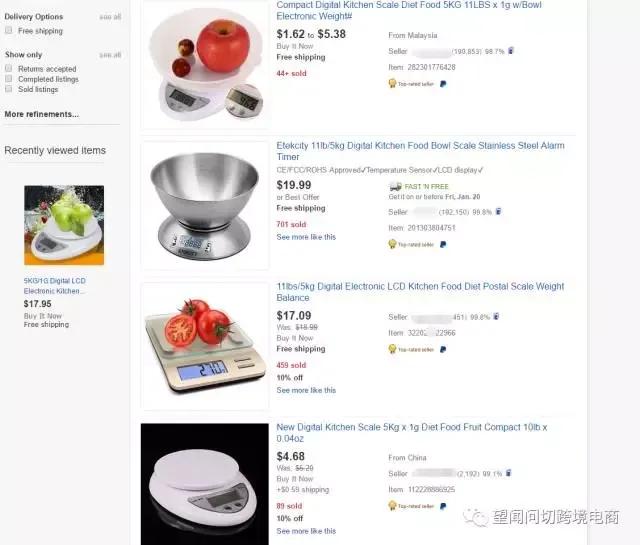Expand Show only with see all
The image size is (640, 545).
pyautogui.click(x=110, y=55)
